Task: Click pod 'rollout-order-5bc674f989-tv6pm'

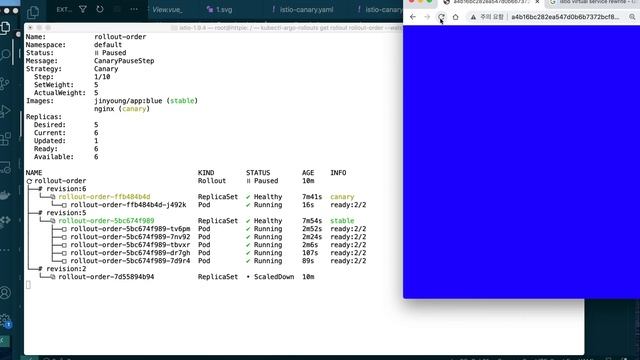Action: 130,229
